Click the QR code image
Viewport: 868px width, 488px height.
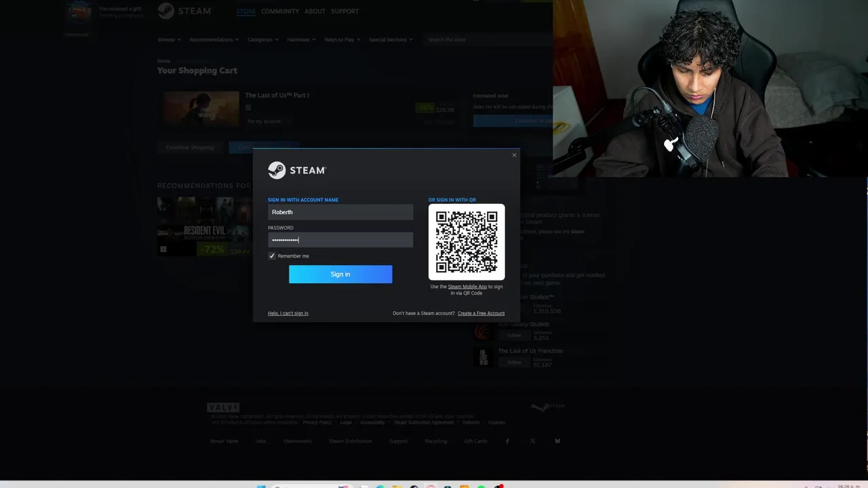point(467,242)
